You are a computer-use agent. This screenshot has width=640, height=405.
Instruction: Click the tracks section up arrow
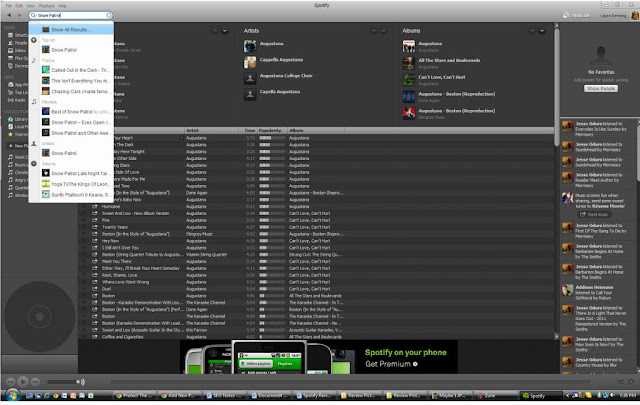click(215, 31)
